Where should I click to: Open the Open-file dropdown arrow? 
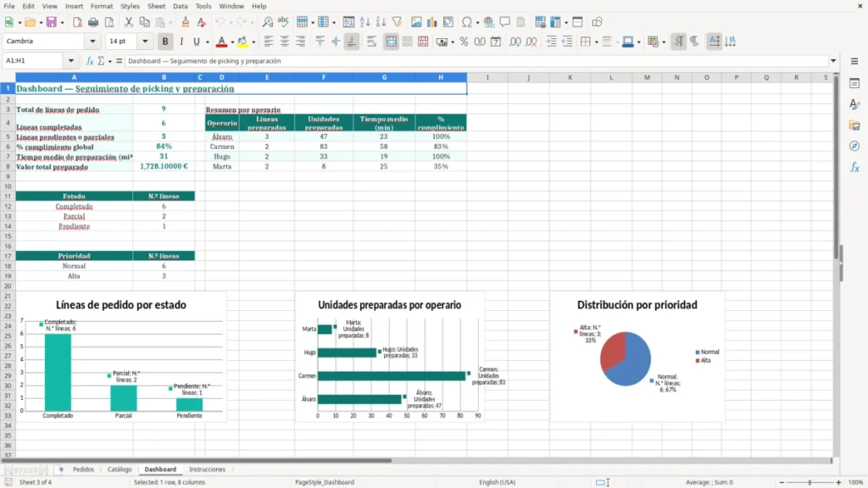(41, 23)
